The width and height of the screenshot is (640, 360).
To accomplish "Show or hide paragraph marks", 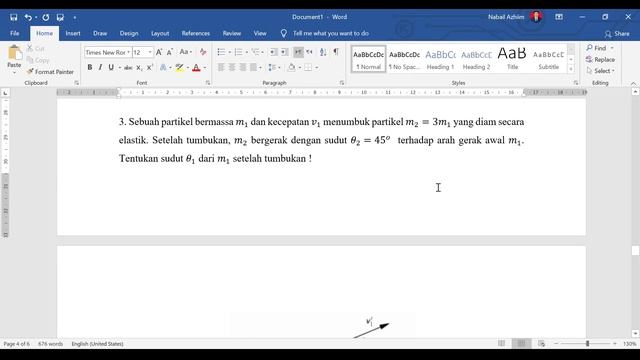I will (336, 52).
